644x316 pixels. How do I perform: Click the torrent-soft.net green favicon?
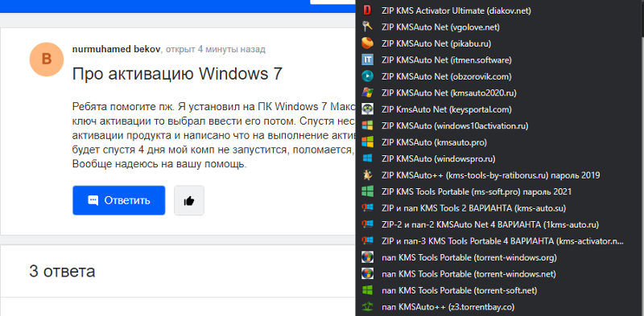click(367, 290)
